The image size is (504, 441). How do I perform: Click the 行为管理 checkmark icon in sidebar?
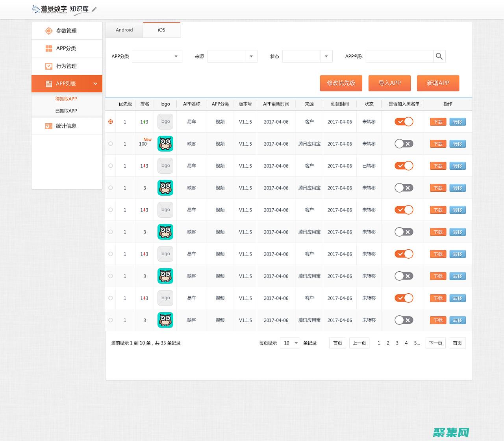coord(49,66)
